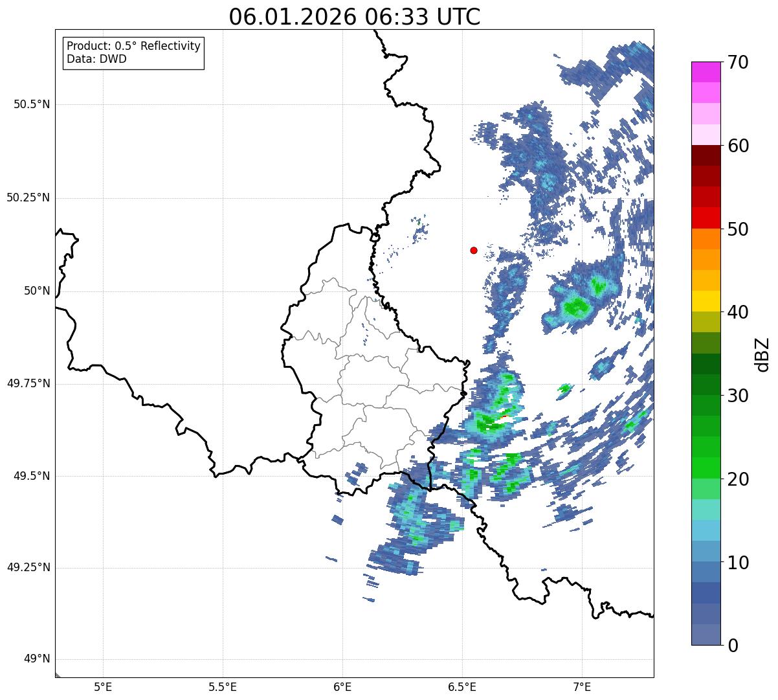Click the 5.5°E longitude label
Image resolution: width=778 pixels, height=700 pixels.
coord(223,687)
